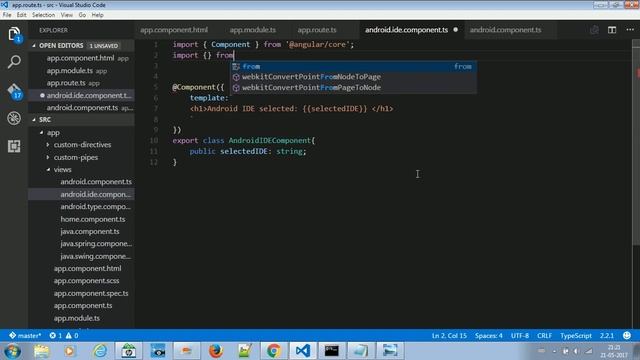Screen dimensions: 640x360
Task: Open the Help menu
Action: point(97,15)
